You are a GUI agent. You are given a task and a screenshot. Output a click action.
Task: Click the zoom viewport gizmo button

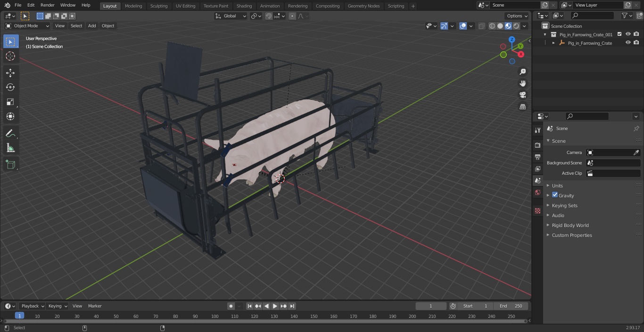point(522,72)
